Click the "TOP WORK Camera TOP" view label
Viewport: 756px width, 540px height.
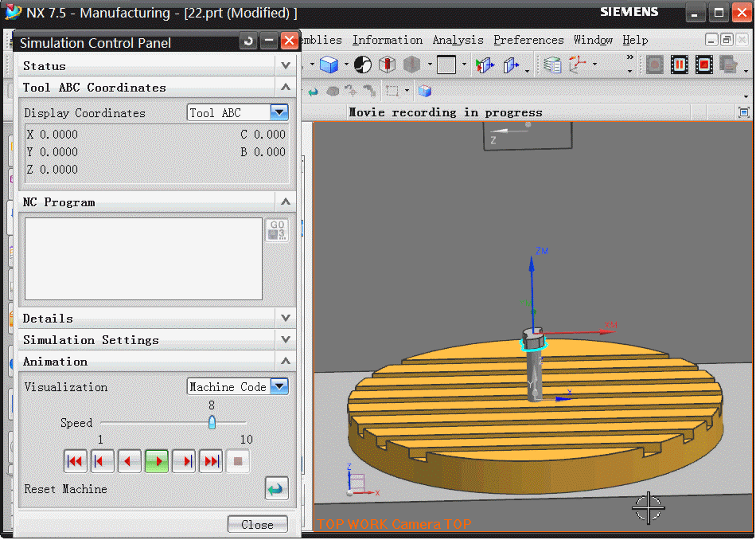[x=394, y=524]
